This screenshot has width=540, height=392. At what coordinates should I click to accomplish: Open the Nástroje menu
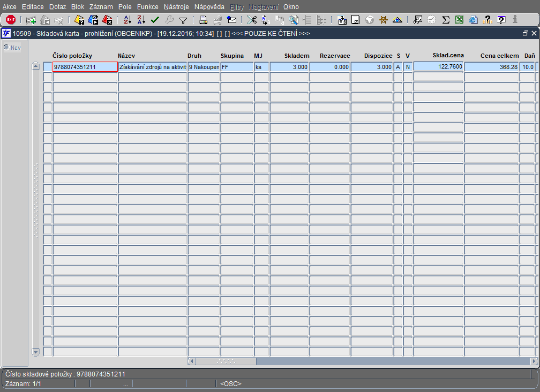pyautogui.click(x=176, y=7)
